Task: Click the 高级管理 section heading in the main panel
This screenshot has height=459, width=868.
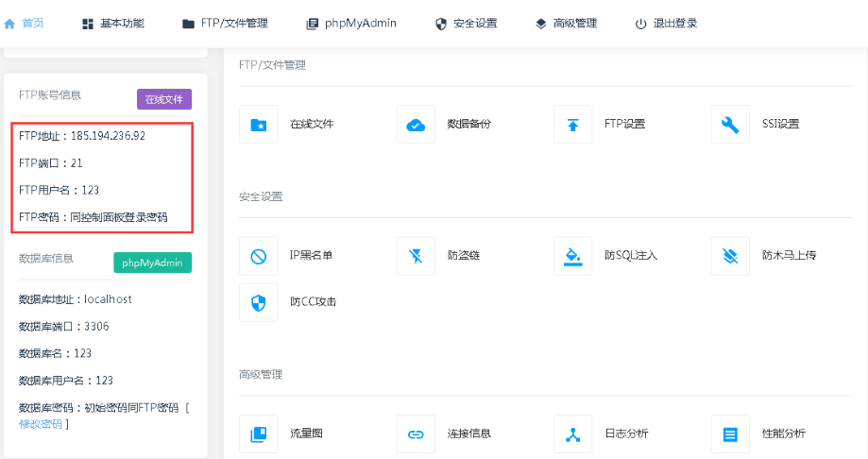Action: click(261, 375)
